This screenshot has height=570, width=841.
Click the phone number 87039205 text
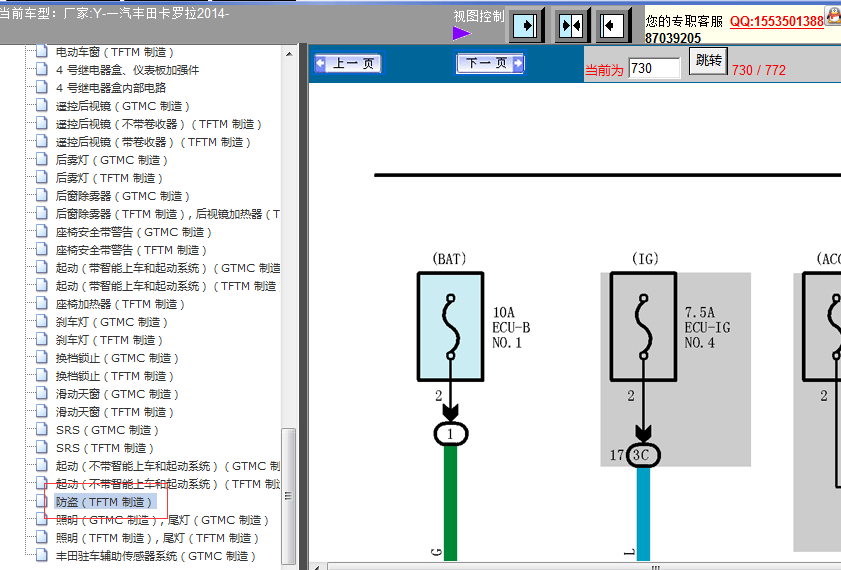click(673, 38)
